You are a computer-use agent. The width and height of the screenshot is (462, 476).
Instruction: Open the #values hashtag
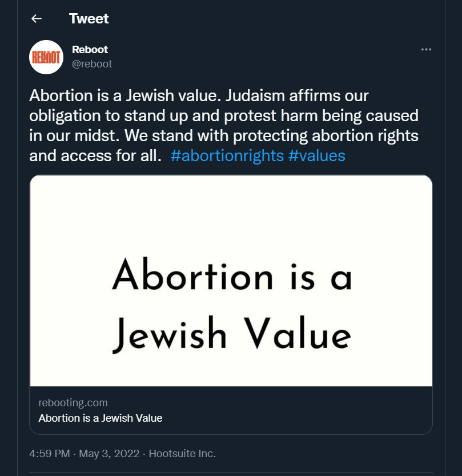tap(317, 155)
